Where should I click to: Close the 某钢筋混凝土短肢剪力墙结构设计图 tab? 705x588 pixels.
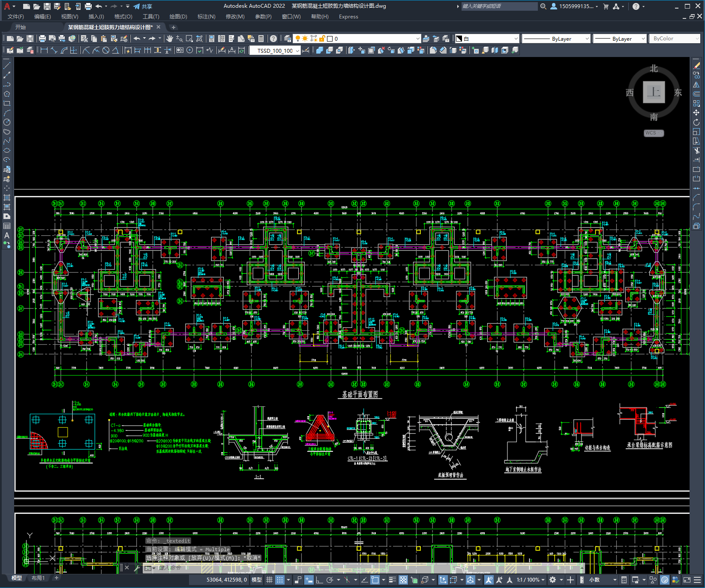tap(159, 27)
